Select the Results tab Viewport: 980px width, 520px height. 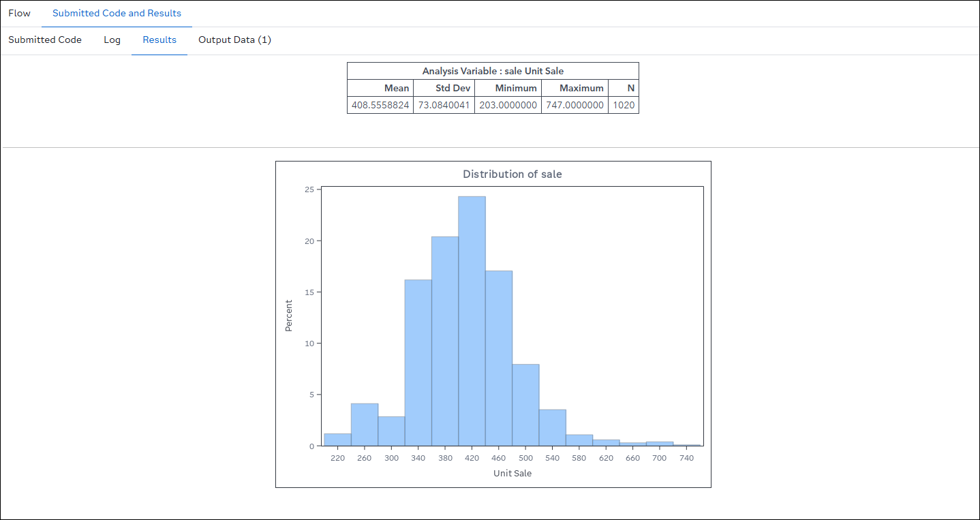pos(159,40)
